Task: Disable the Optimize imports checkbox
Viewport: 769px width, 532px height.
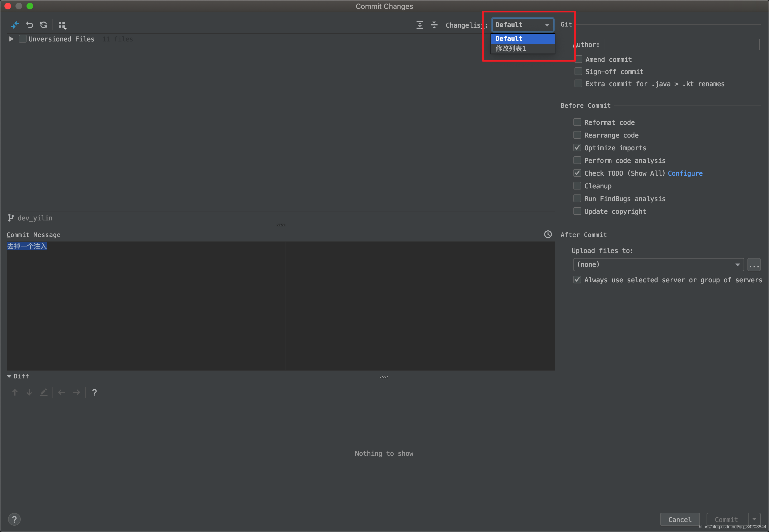Action: pos(577,147)
